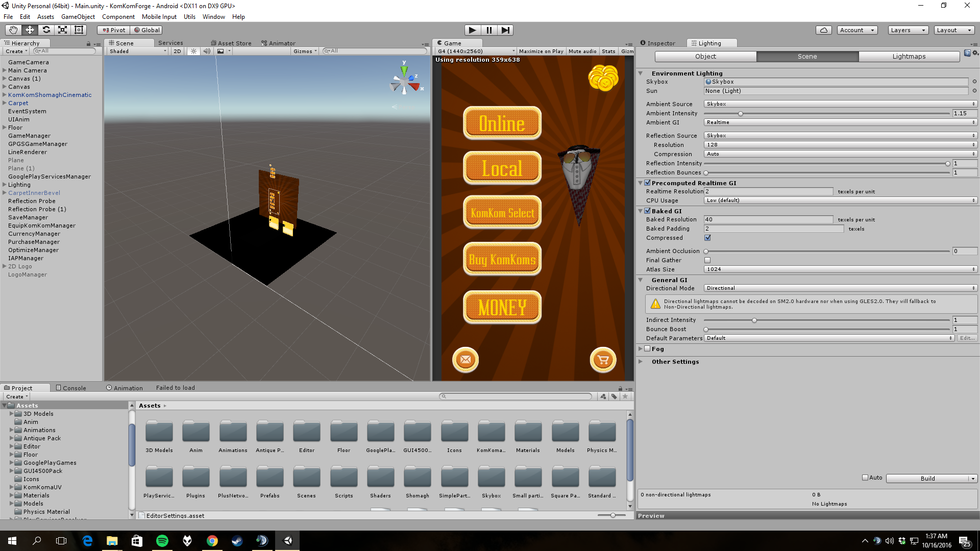Open Ambient Source dropdown

click(x=841, y=104)
